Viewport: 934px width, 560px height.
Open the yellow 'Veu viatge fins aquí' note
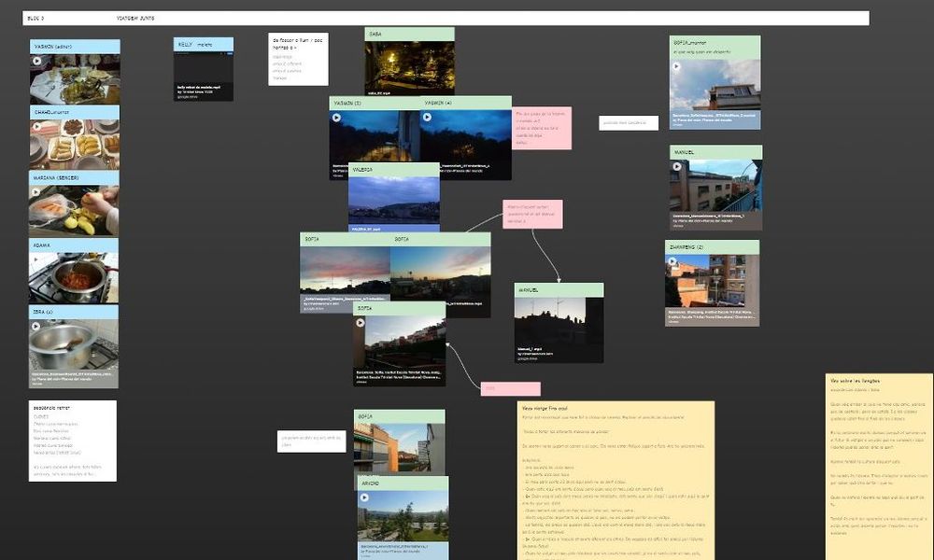tap(616, 481)
